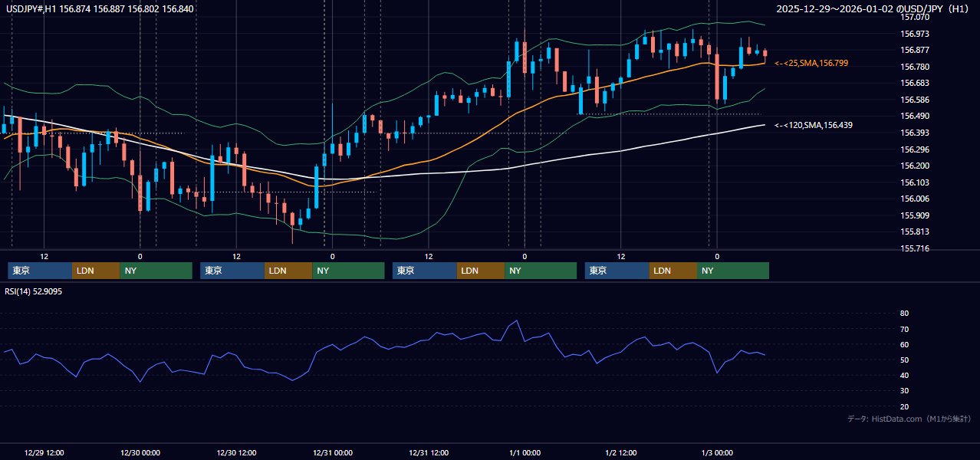
Task: Click the RSI 50 level label
Action: 904,360
